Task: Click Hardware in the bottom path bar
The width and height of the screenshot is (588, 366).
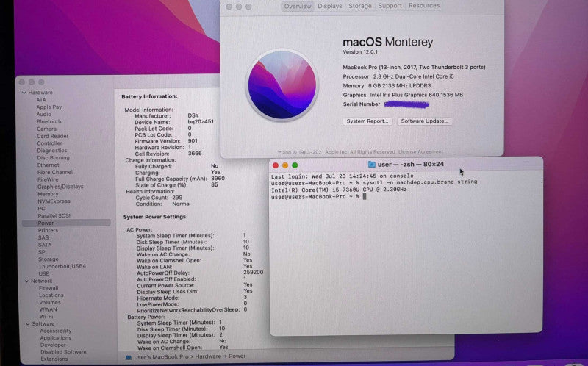Action: (x=208, y=356)
